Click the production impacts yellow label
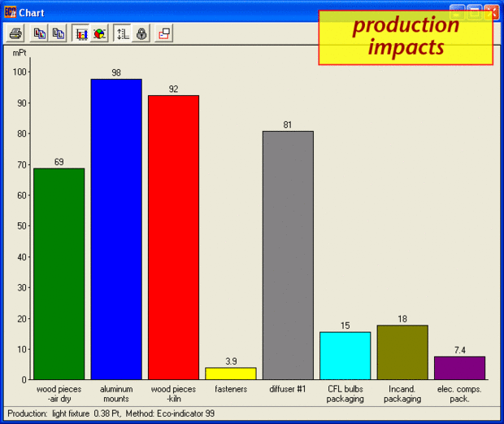 click(406, 37)
